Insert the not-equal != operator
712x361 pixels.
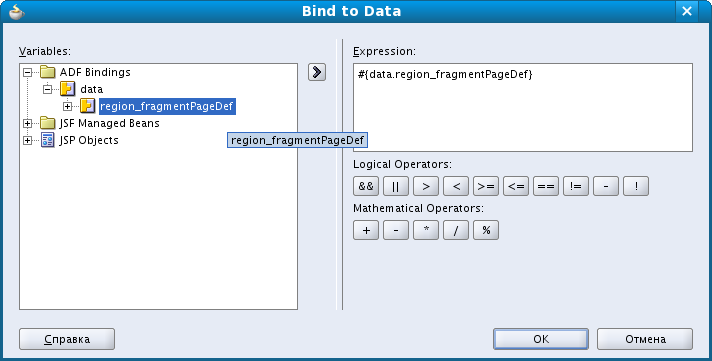(575, 186)
